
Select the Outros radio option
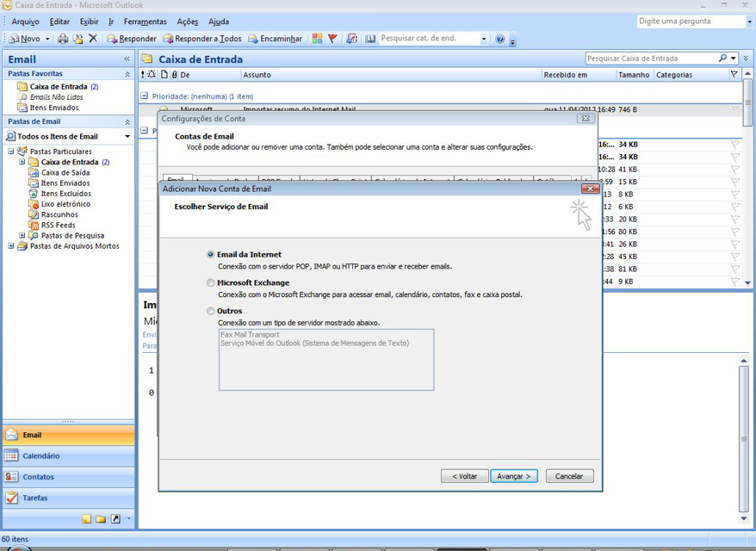click(210, 312)
